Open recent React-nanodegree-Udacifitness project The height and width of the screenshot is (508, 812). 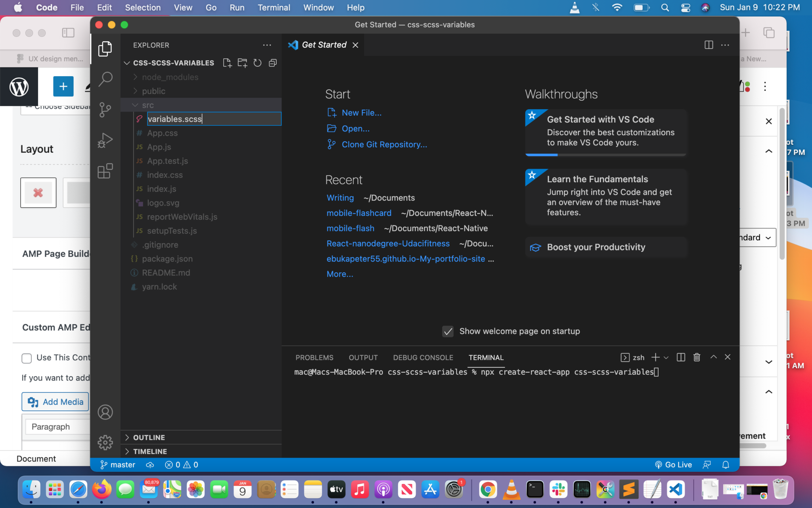[x=388, y=243]
